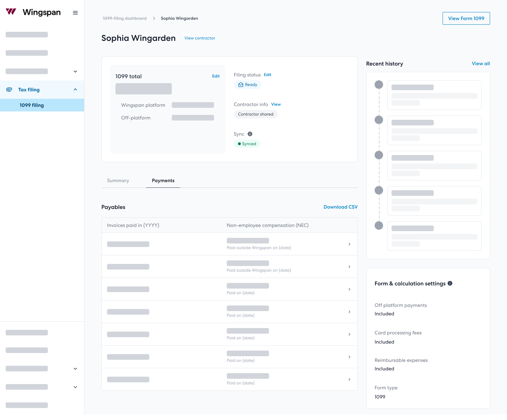Image resolution: width=507 pixels, height=420 pixels.
Task: Click the Recent history heading
Action: (384, 63)
